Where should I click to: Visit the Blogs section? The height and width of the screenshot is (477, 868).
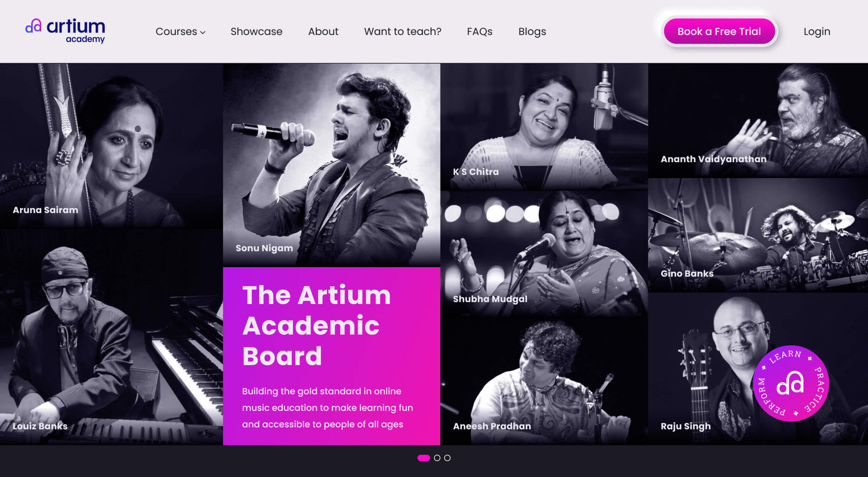coord(532,31)
